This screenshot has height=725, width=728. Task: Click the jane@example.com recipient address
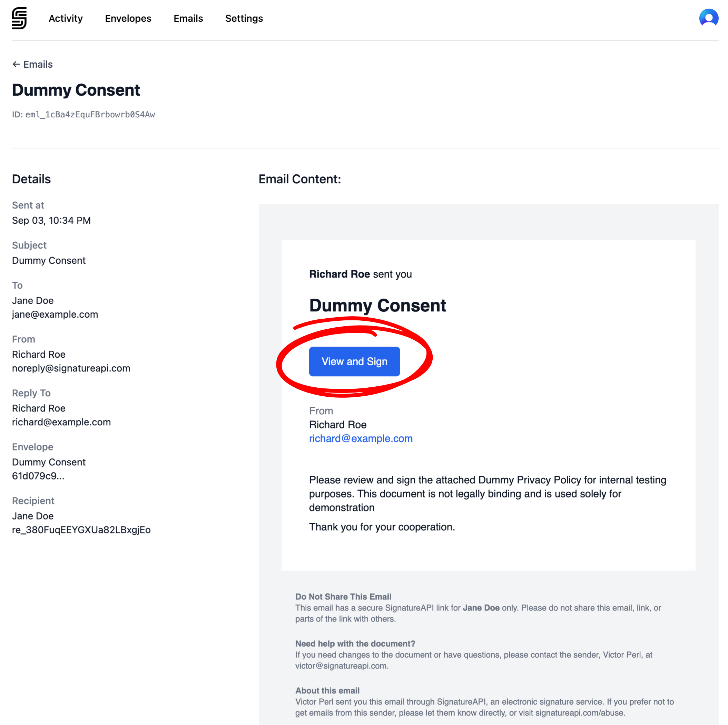pos(55,315)
